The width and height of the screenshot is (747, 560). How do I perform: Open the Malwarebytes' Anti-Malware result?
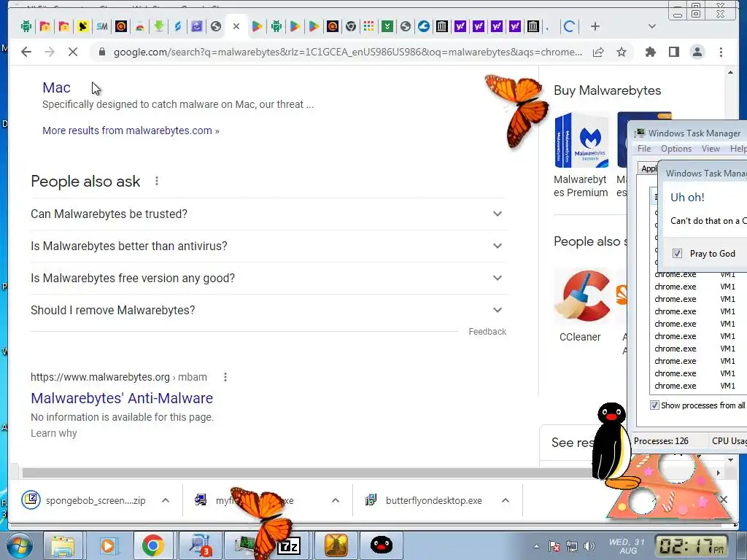[122, 398]
